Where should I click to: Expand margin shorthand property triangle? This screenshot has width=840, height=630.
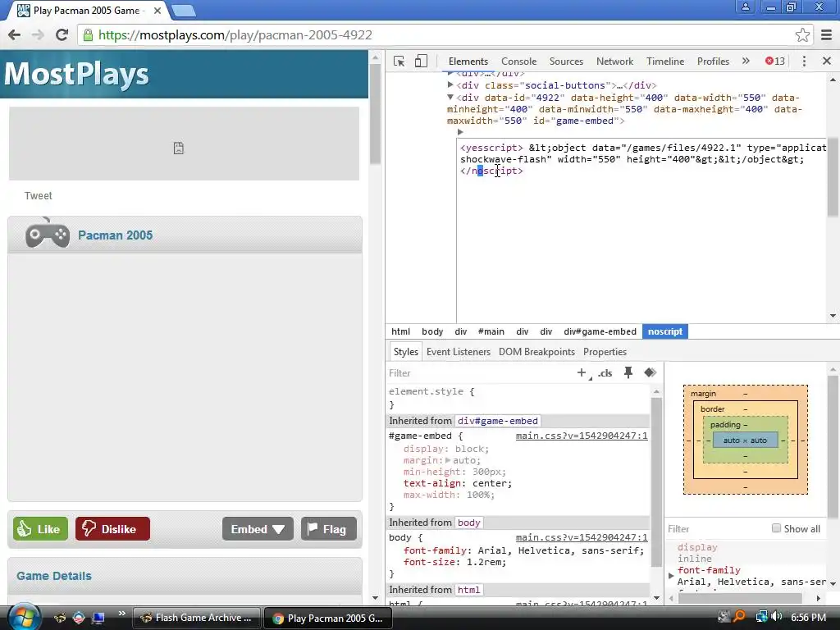click(448, 460)
